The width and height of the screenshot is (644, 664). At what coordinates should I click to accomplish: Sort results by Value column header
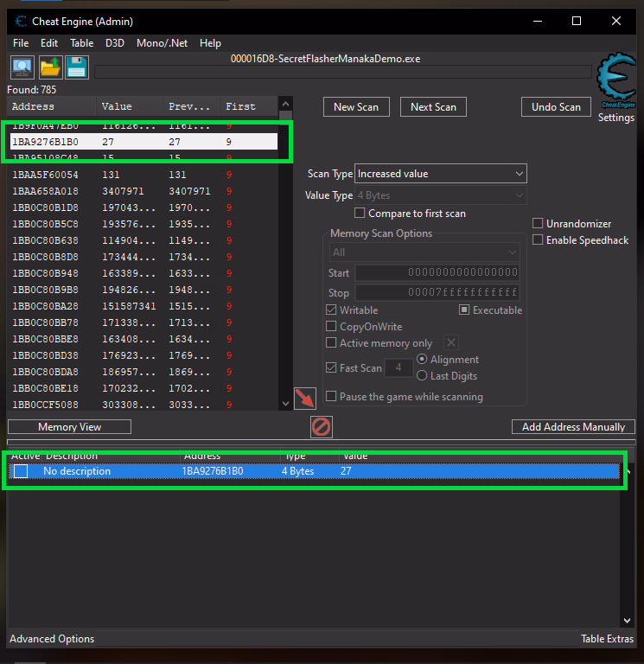tap(130, 106)
